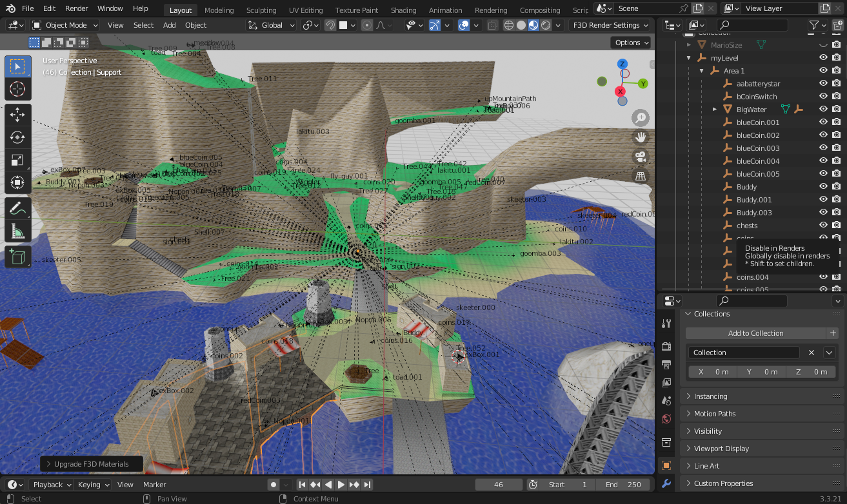Select the Move tool in the toolbar
Image resolution: width=847 pixels, height=504 pixels.
(x=17, y=115)
